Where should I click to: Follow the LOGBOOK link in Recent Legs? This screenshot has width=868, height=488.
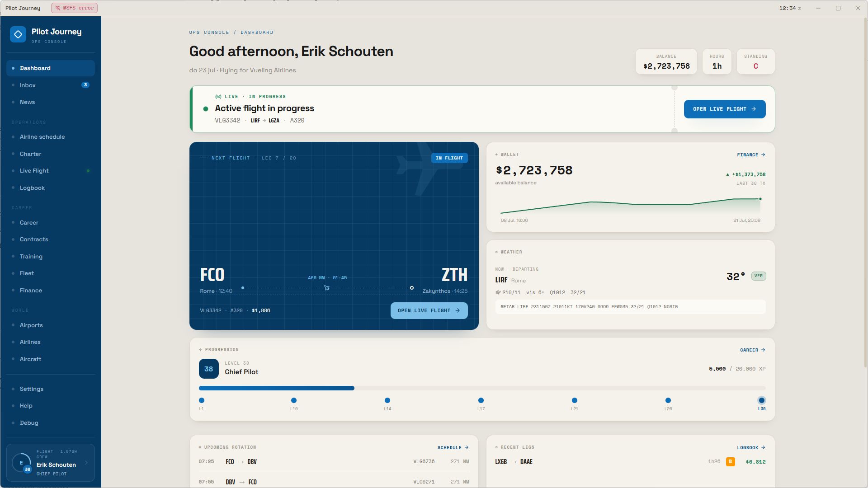(x=751, y=448)
